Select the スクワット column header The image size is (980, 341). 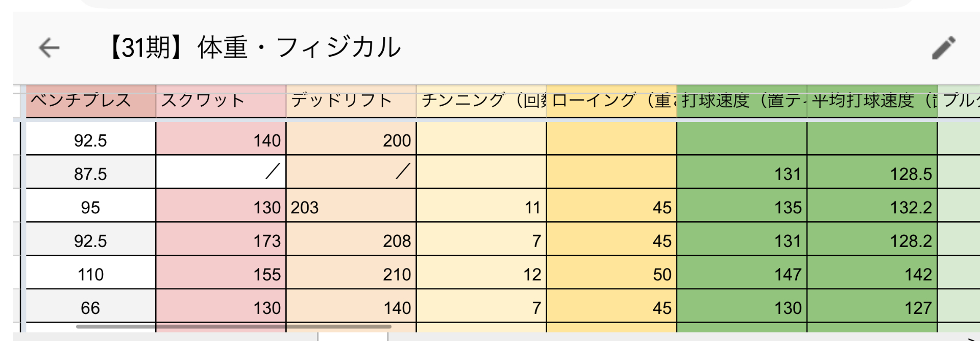(220, 101)
